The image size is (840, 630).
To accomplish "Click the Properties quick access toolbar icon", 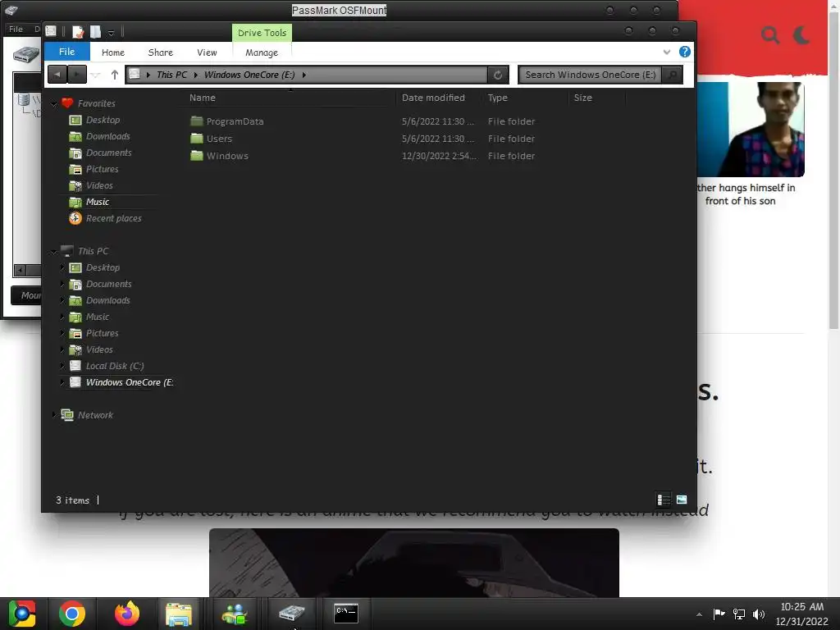I will coord(78,32).
